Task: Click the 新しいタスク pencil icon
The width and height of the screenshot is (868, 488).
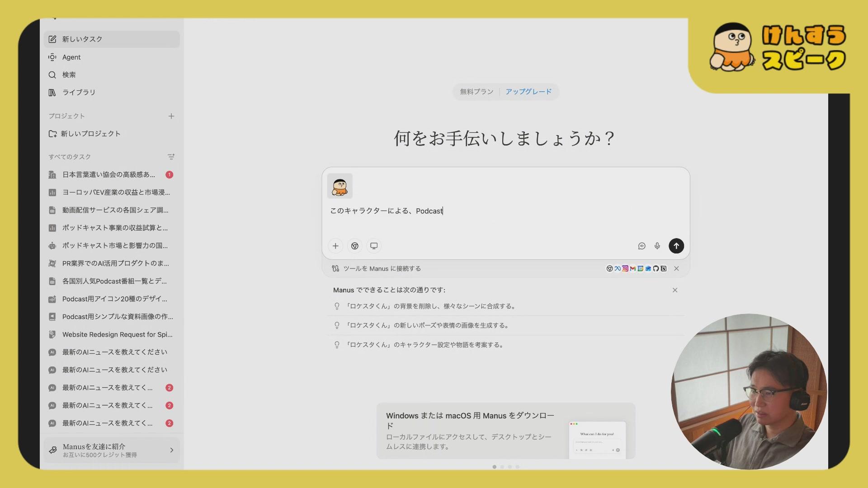Action: [x=52, y=39]
